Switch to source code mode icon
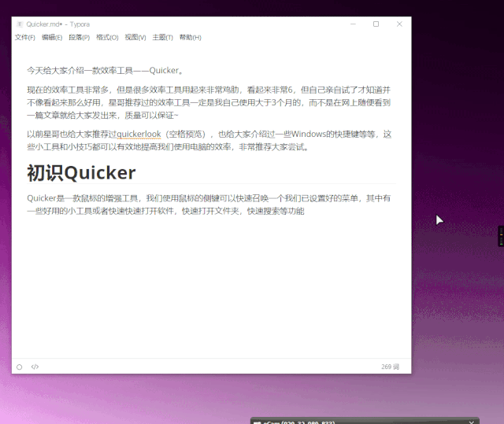This screenshot has width=504, height=424. point(35,367)
